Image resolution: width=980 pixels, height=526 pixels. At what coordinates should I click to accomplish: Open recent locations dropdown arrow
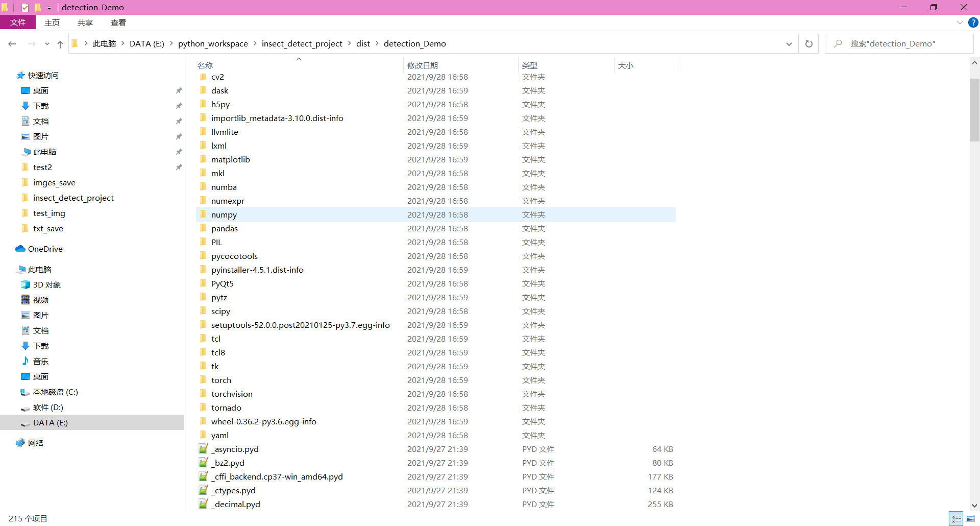[47, 44]
